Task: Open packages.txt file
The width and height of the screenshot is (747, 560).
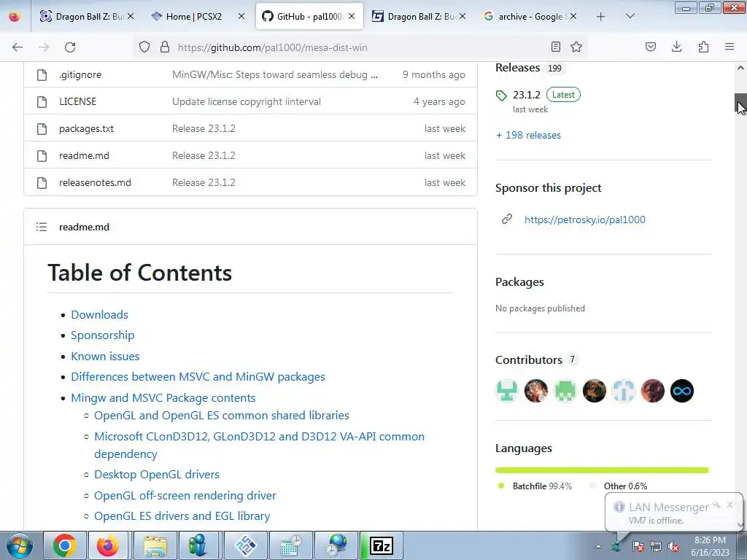Action: (x=86, y=128)
